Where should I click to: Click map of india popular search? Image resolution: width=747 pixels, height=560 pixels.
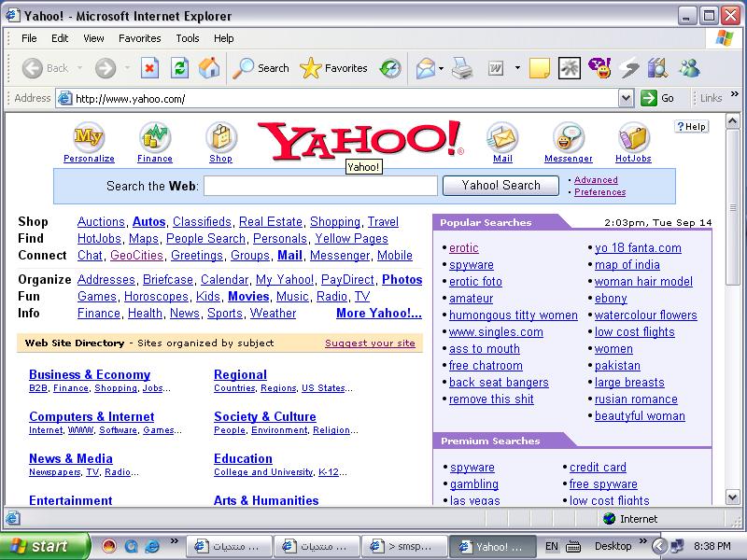627,265
